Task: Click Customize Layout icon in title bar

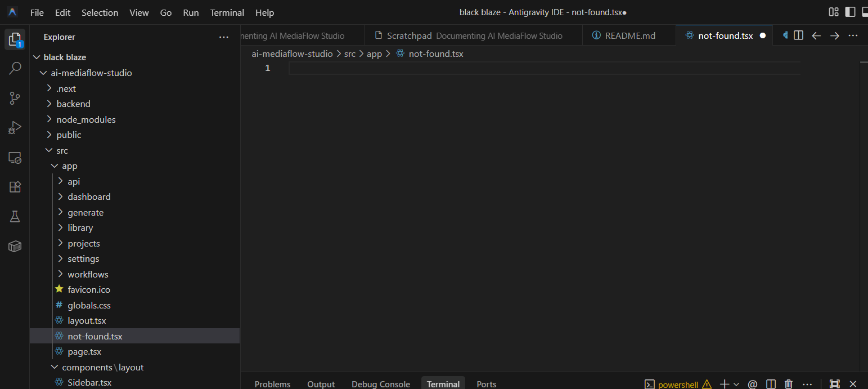Action: click(834, 12)
